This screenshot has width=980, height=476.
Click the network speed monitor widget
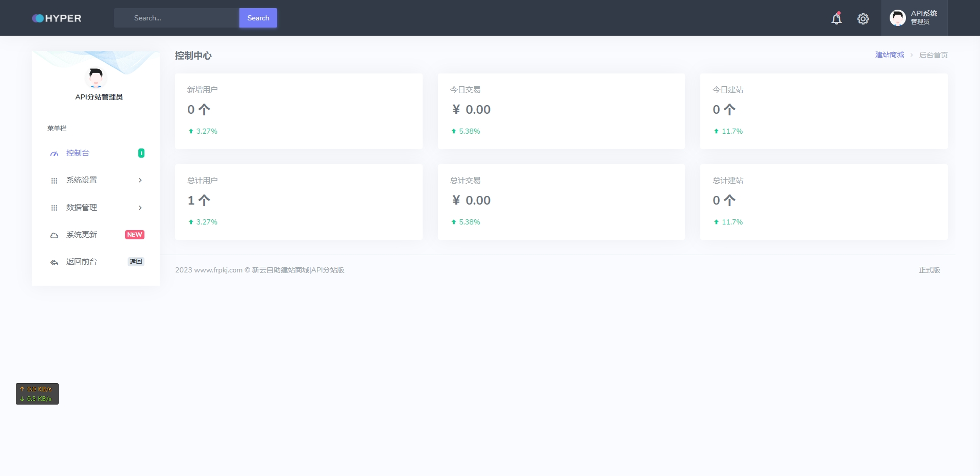point(37,394)
